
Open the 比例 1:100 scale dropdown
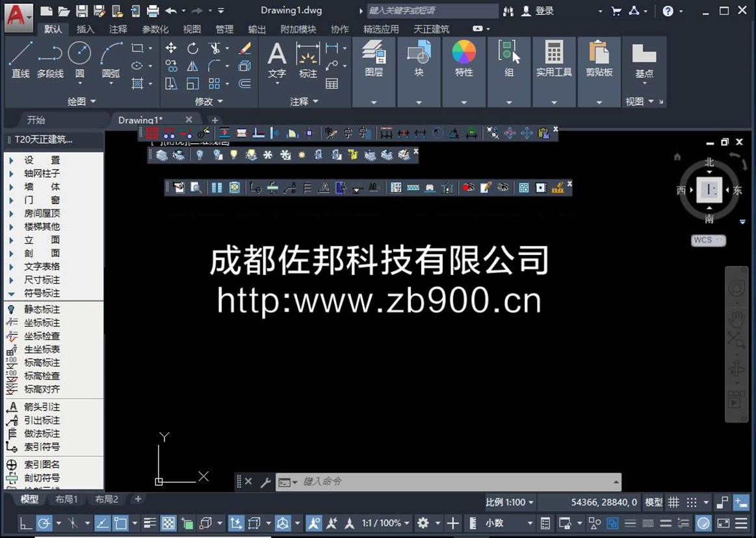coord(510,502)
